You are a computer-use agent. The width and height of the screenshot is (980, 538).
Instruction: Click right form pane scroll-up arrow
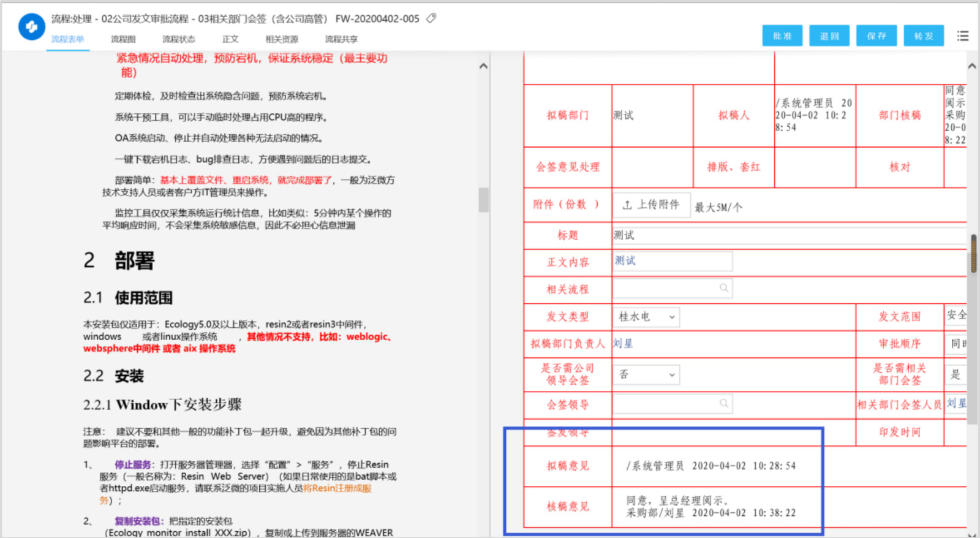pyautogui.click(x=972, y=66)
